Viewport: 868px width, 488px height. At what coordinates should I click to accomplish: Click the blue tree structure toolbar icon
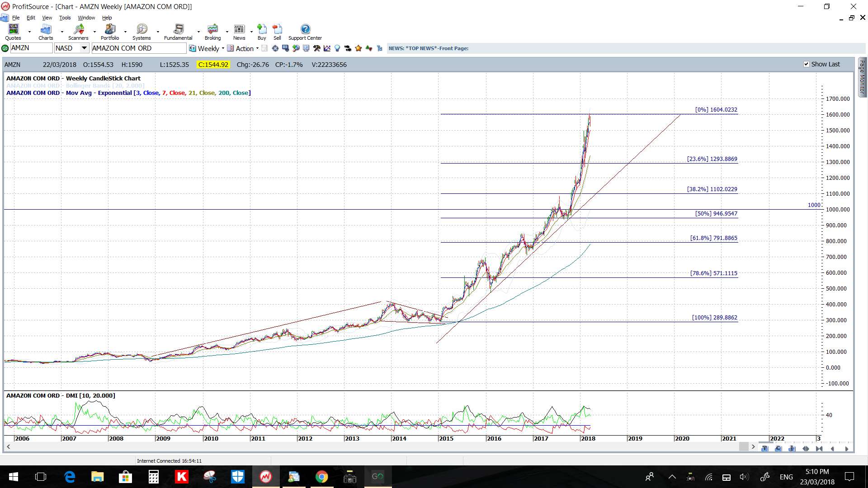379,48
